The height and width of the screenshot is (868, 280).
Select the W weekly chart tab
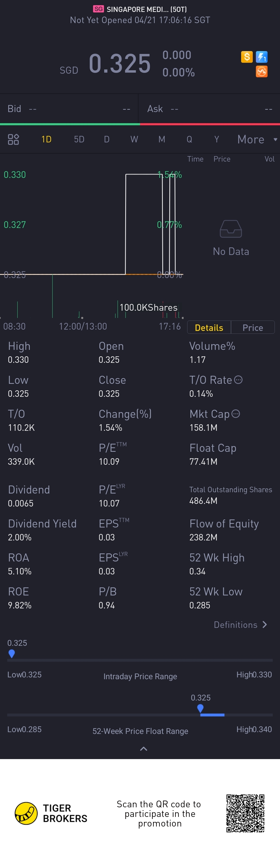[x=134, y=139]
